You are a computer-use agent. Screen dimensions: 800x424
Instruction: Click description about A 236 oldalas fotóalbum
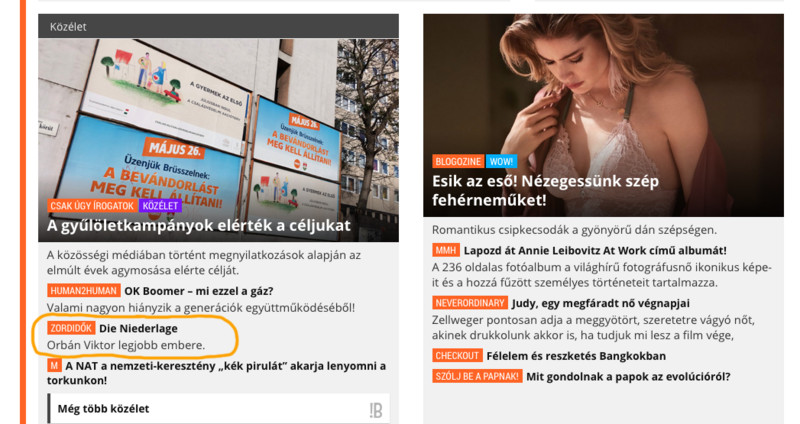[x=602, y=275]
